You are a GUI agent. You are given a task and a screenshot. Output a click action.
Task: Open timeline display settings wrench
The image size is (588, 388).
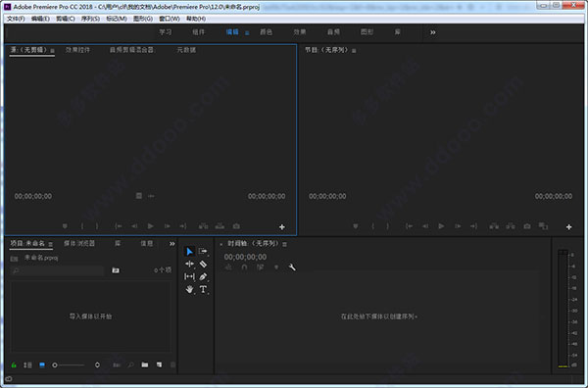pyautogui.click(x=292, y=267)
